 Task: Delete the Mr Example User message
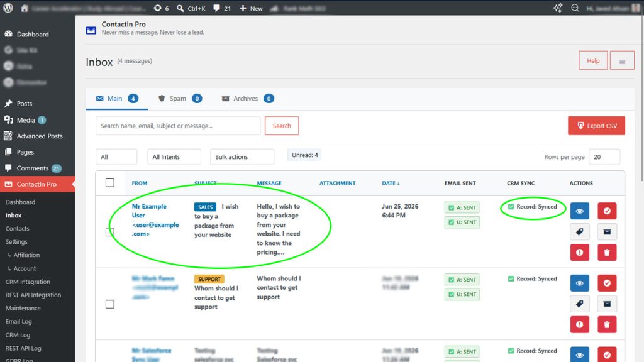click(x=607, y=253)
